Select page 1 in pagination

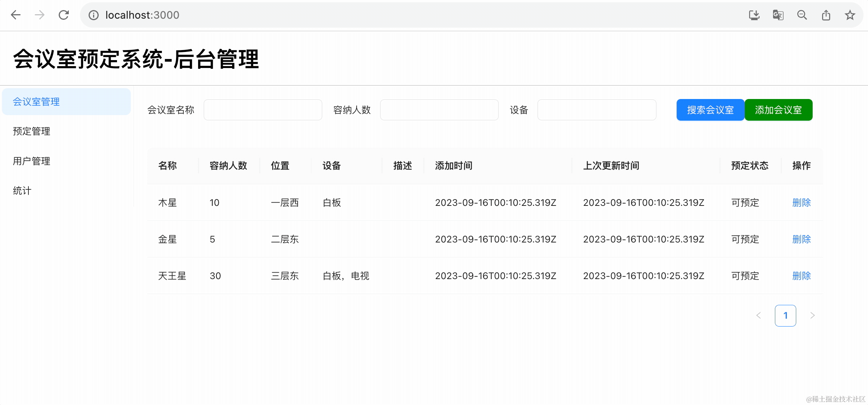(785, 315)
